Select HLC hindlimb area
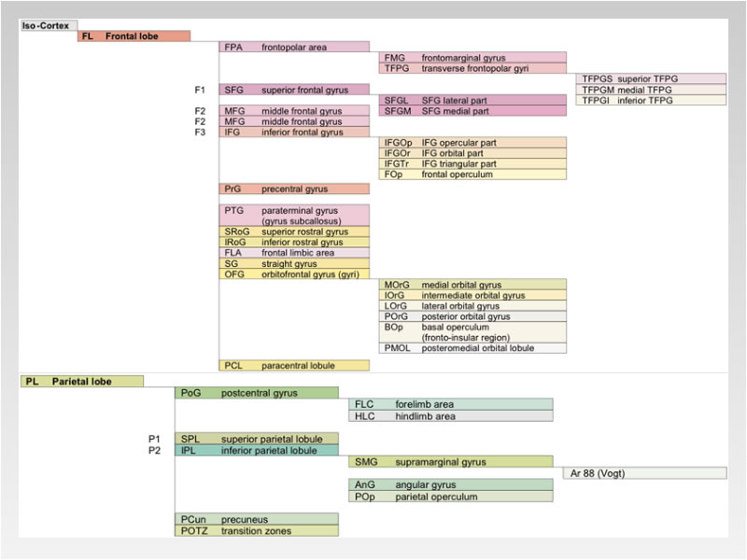 pyautogui.click(x=451, y=415)
